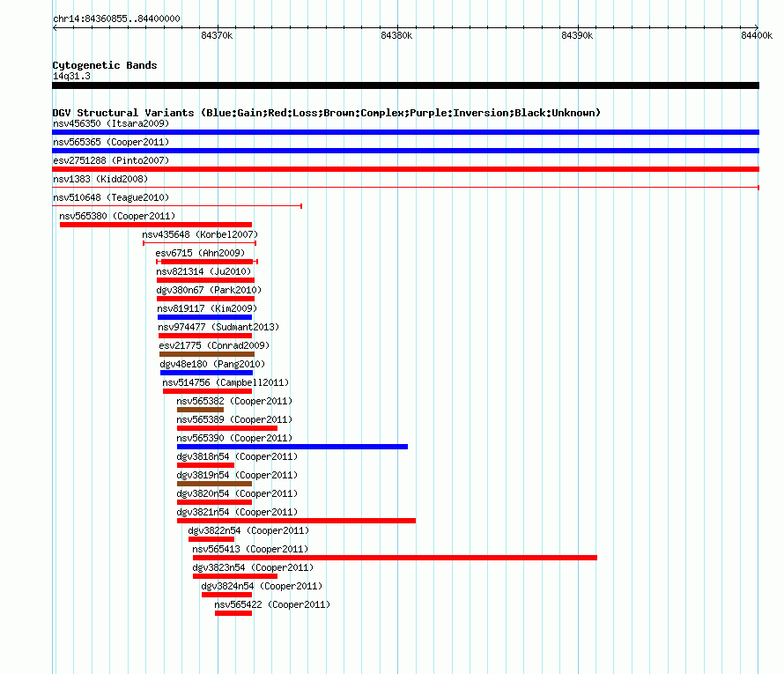The image size is (784, 674).
Task: Open the nsv819117 (Kim2009) variant
Action: [x=207, y=308]
